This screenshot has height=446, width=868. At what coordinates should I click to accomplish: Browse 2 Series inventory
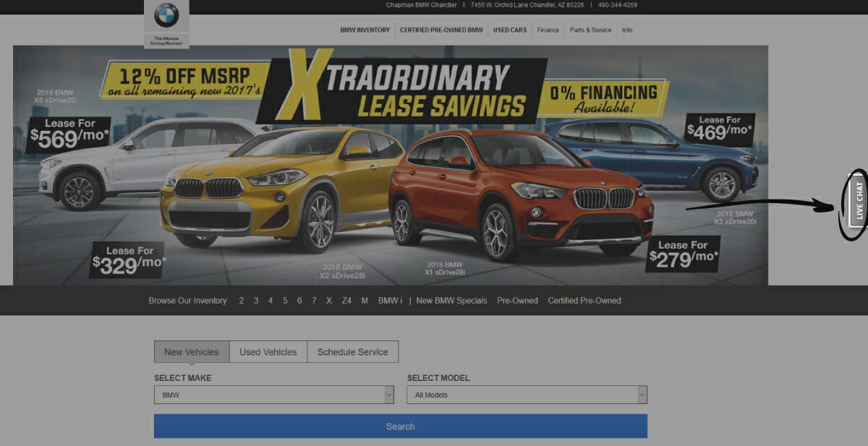242,301
